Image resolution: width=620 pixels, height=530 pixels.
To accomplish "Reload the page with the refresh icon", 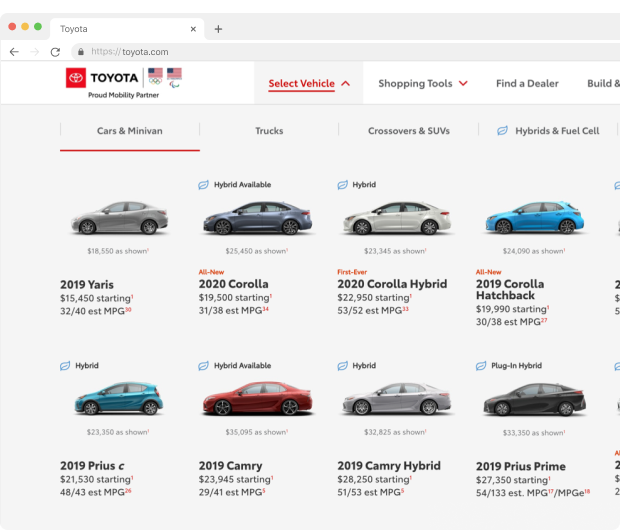I will pyautogui.click(x=55, y=51).
